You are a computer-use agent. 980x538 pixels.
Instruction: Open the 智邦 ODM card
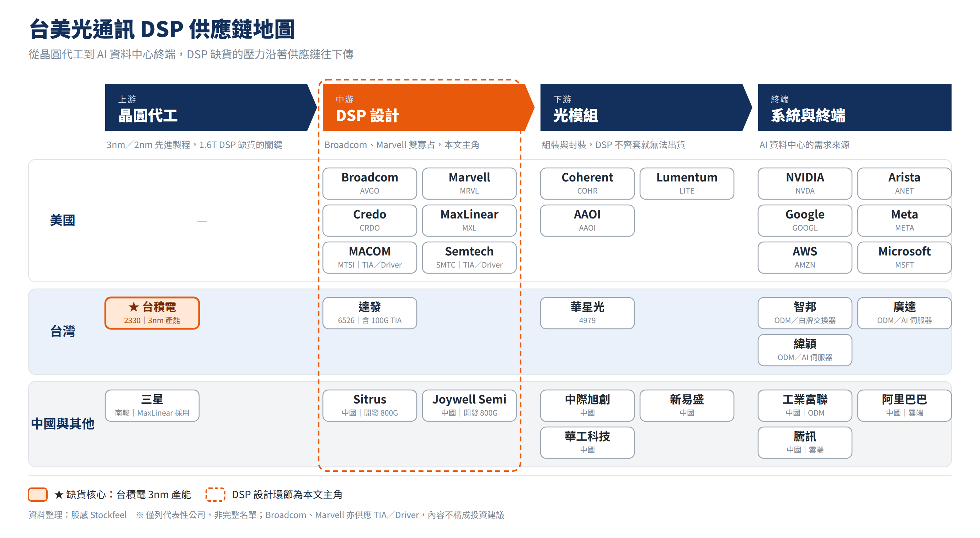pyautogui.click(x=805, y=313)
